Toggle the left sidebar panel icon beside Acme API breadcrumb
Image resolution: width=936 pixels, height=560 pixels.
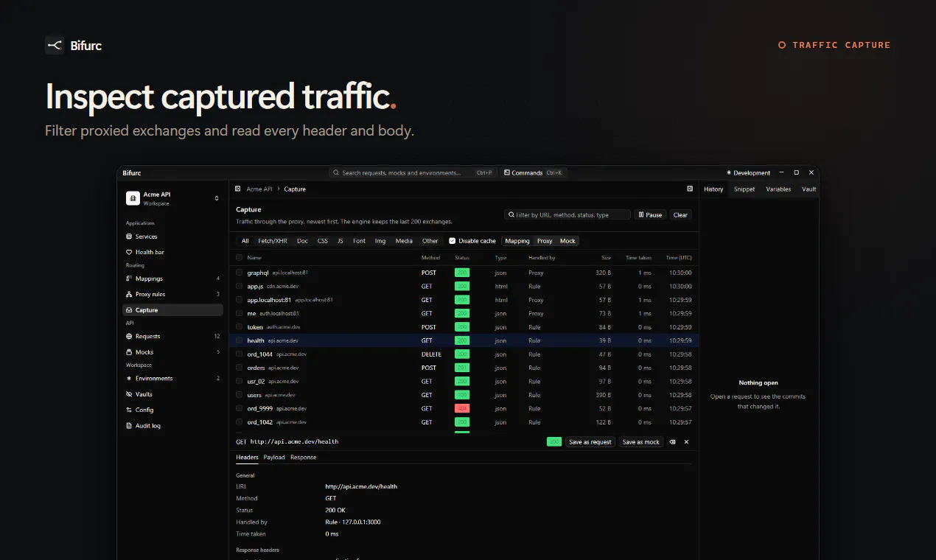tap(237, 189)
